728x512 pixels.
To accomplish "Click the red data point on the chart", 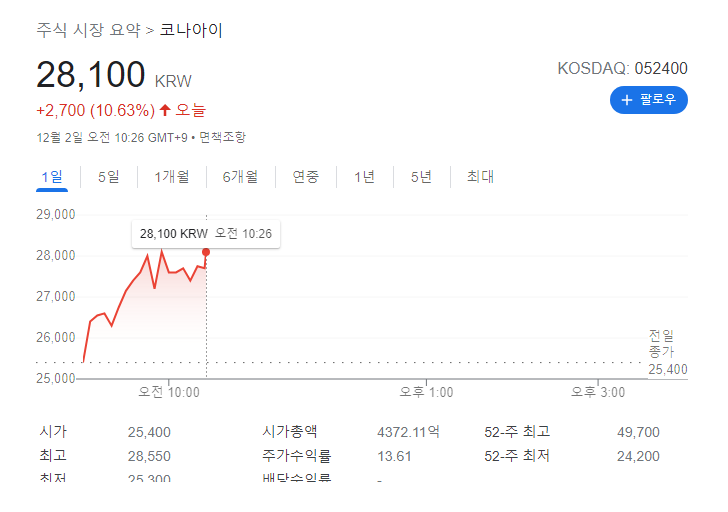I will coord(206,252).
